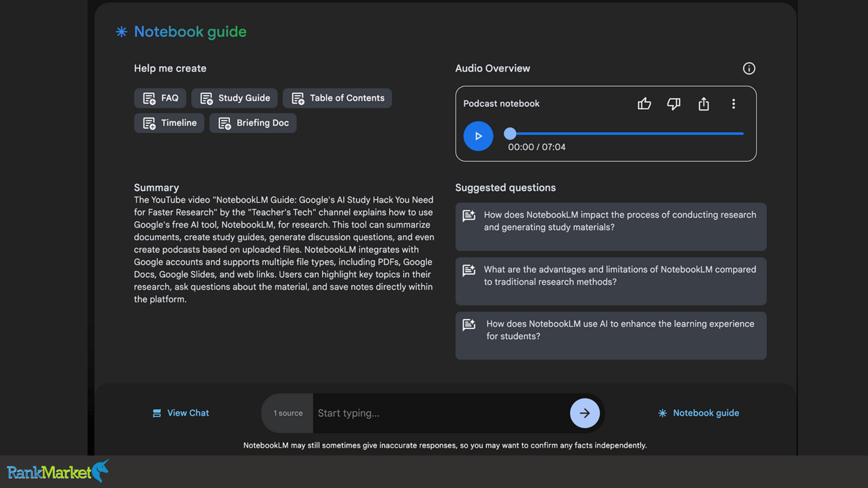Screen dimensions: 868x488
Task: Click the NotebookLM inaccurate responses disclaimer
Action: tap(445, 445)
